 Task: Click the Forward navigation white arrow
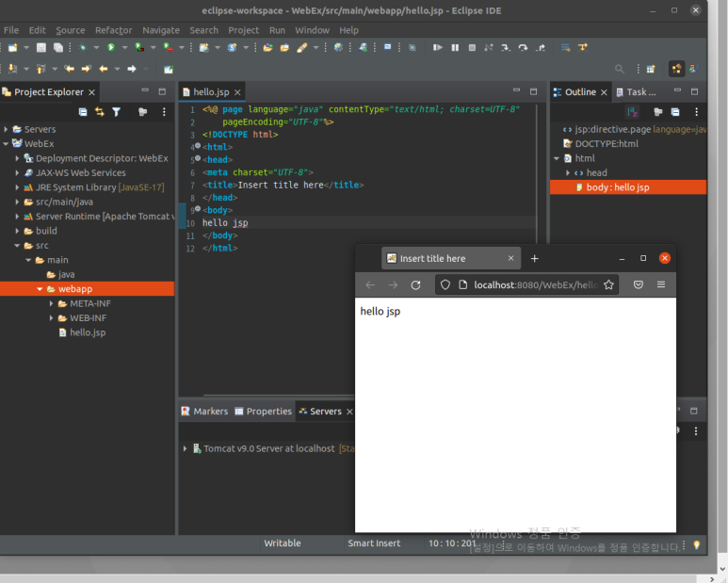coord(132,69)
